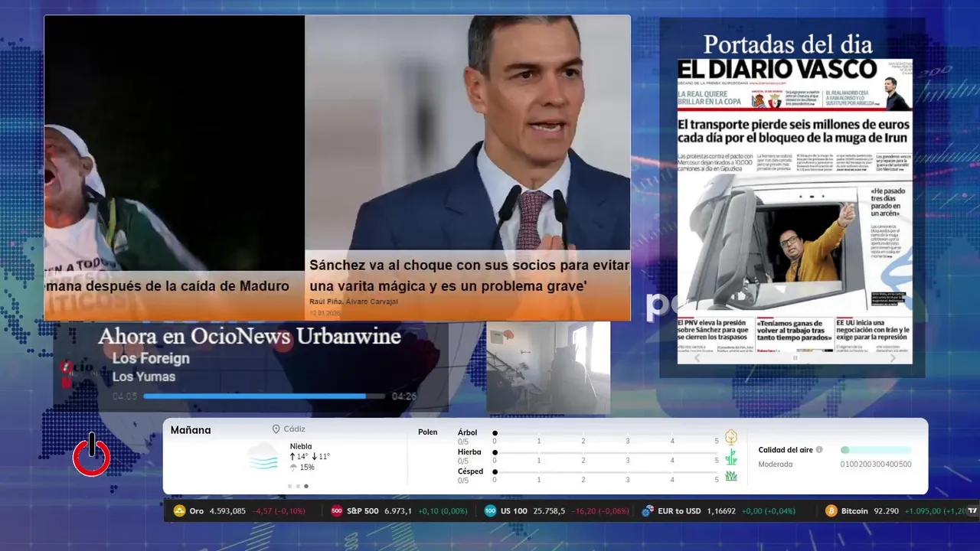
Task: Click the Árbol pollen level slider
Action: [x=606, y=433]
